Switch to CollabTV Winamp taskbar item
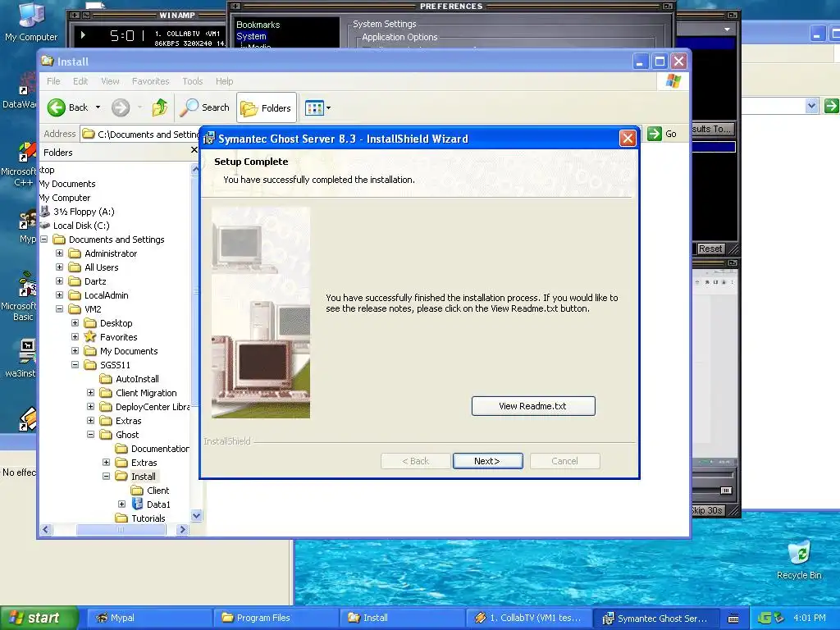This screenshot has height=630, width=840. pyautogui.click(x=527, y=618)
